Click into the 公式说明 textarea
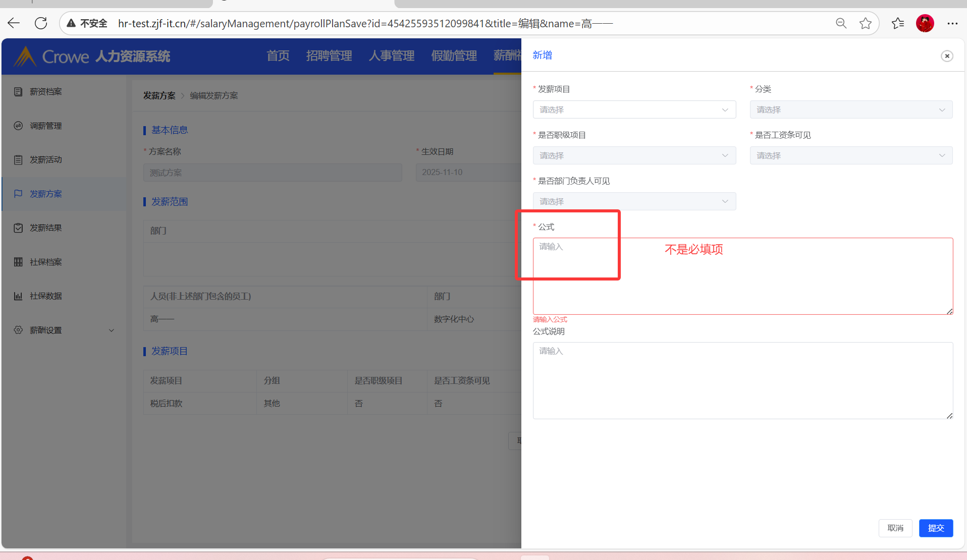Screen dimensions: 967x560 click(743, 380)
